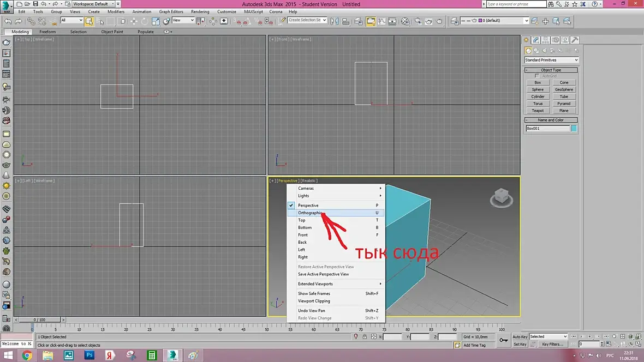Image resolution: width=644 pixels, height=362 pixels.
Task: Open the Rendering menu
Action: (x=200, y=11)
